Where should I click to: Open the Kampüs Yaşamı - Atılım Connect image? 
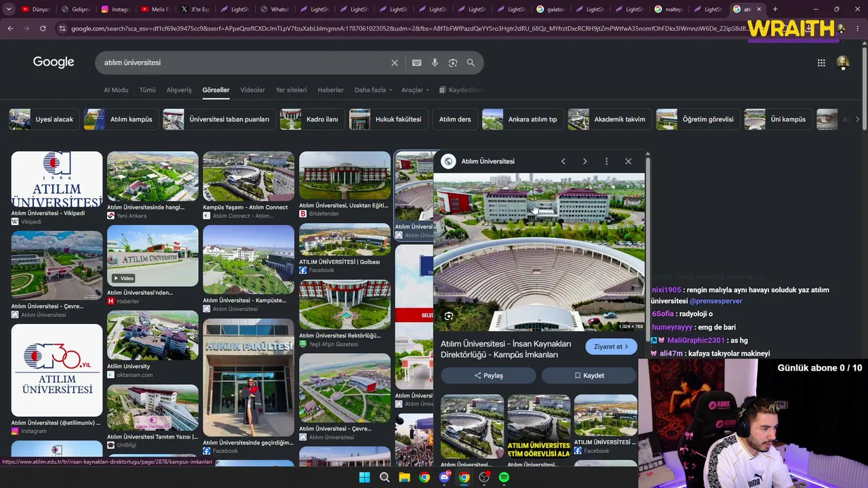[x=248, y=177]
